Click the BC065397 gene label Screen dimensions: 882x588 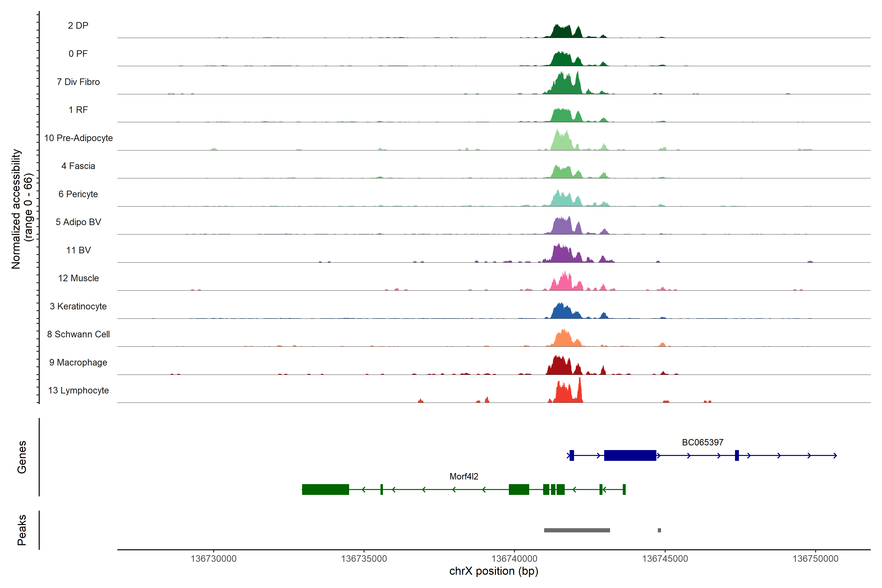click(702, 442)
